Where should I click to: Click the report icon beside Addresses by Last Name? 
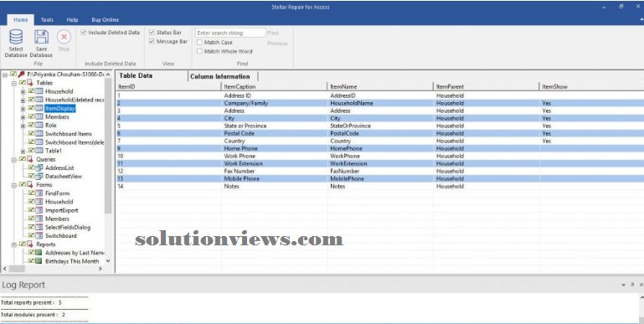point(39,253)
